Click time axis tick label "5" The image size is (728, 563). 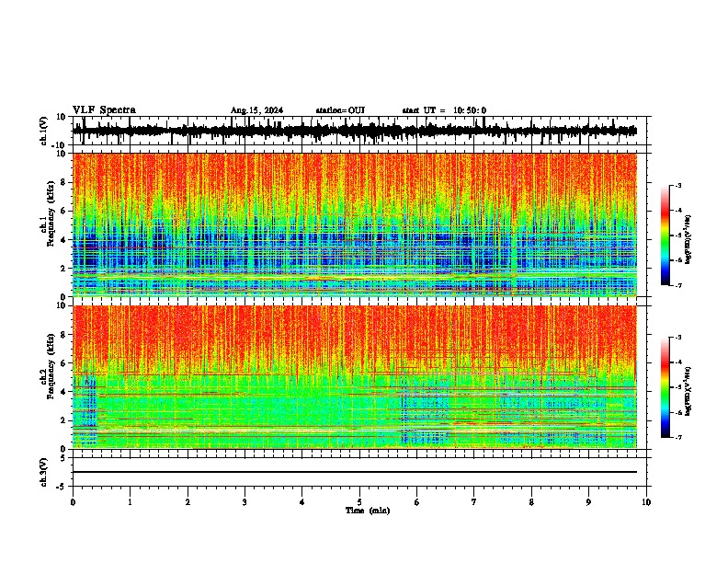pos(359,502)
